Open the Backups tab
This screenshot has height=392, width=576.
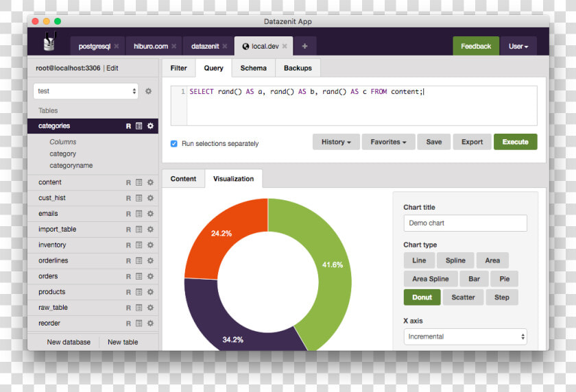pyautogui.click(x=298, y=69)
